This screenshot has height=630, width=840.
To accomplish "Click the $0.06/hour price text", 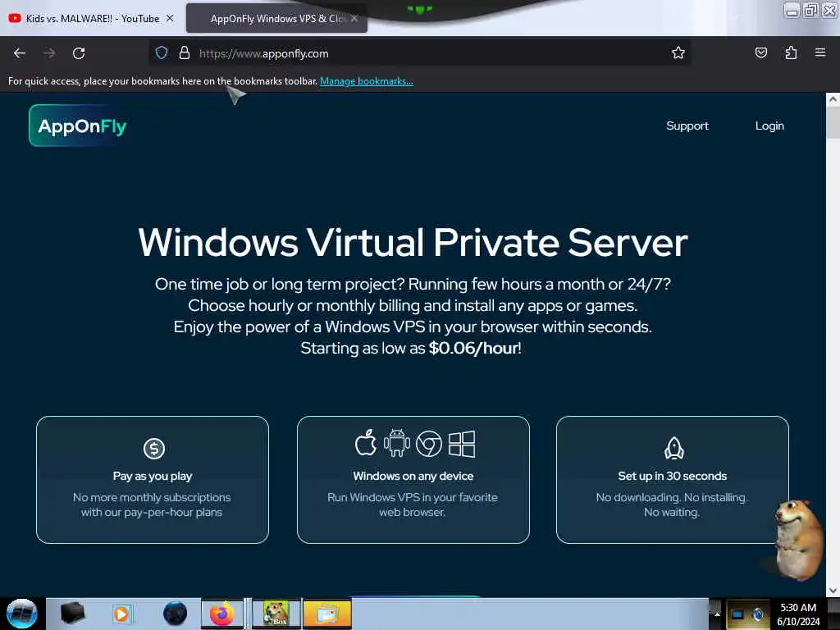I will pos(473,348).
